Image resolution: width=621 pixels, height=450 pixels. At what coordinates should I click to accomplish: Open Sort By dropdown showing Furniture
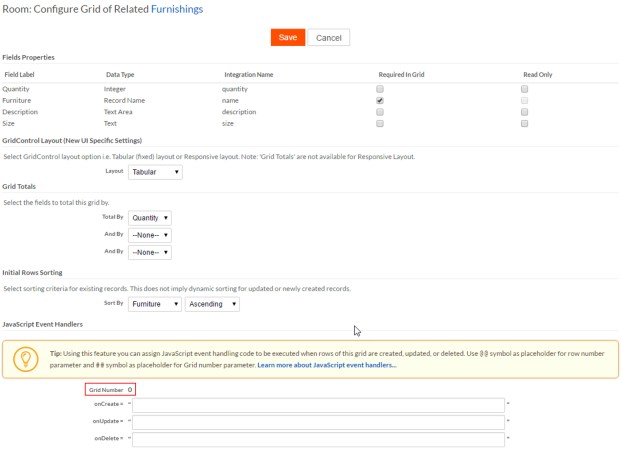click(x=155, y=303)
